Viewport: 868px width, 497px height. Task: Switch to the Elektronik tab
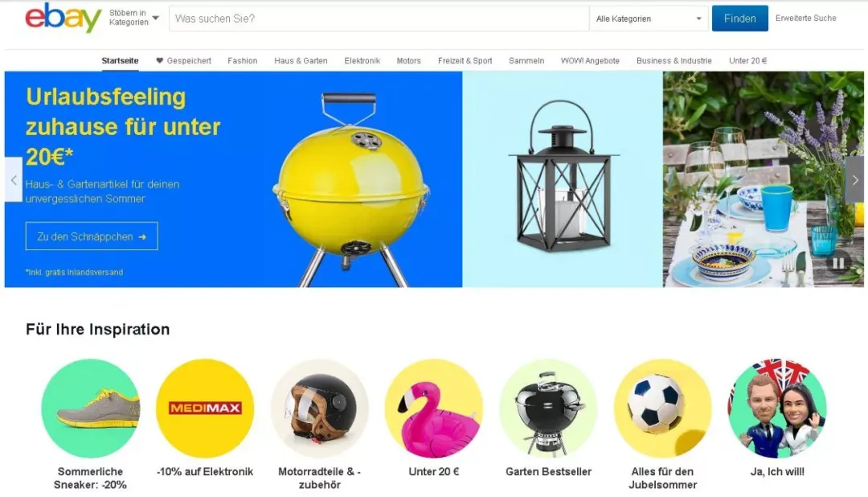362,61
